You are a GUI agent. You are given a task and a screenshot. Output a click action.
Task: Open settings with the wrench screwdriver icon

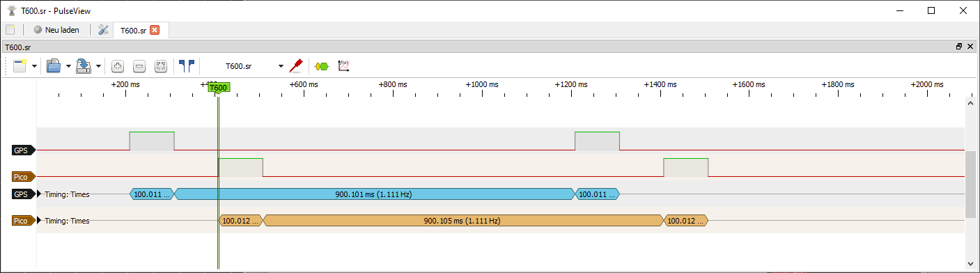(x=103, y=30)
